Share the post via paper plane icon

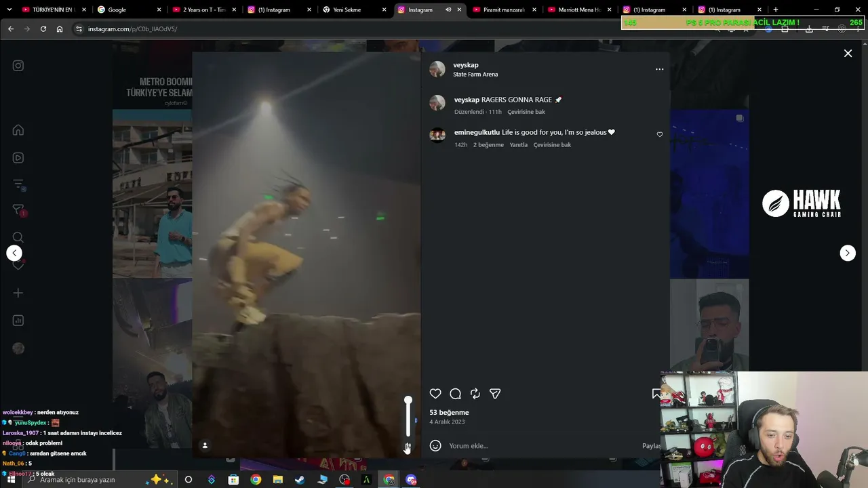[495, 394]
